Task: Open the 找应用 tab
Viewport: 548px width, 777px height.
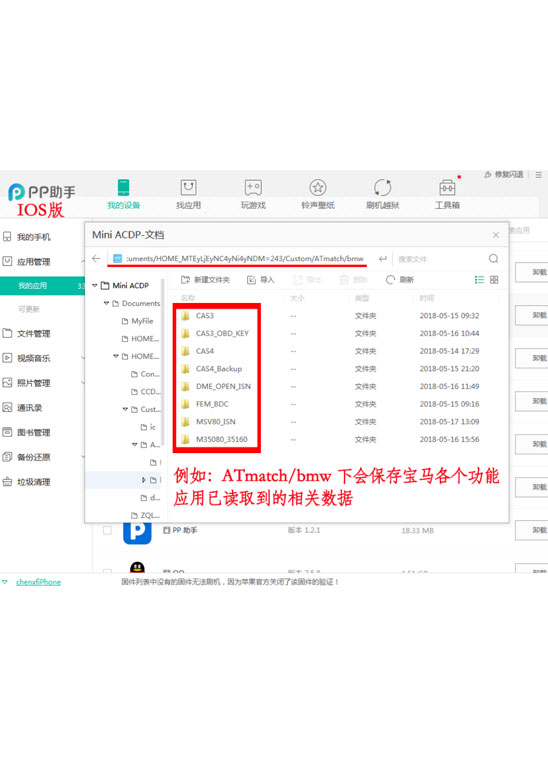Action: coord(188,194)
